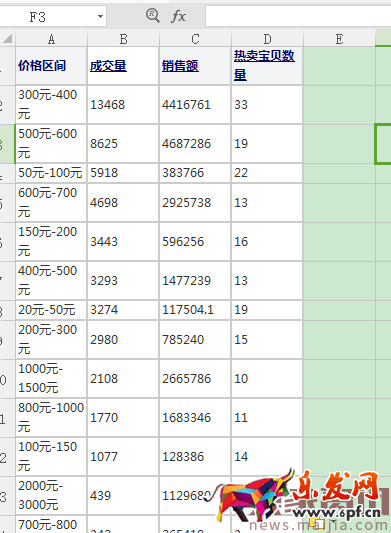Open the 销售额 header link

click(180, 66)
